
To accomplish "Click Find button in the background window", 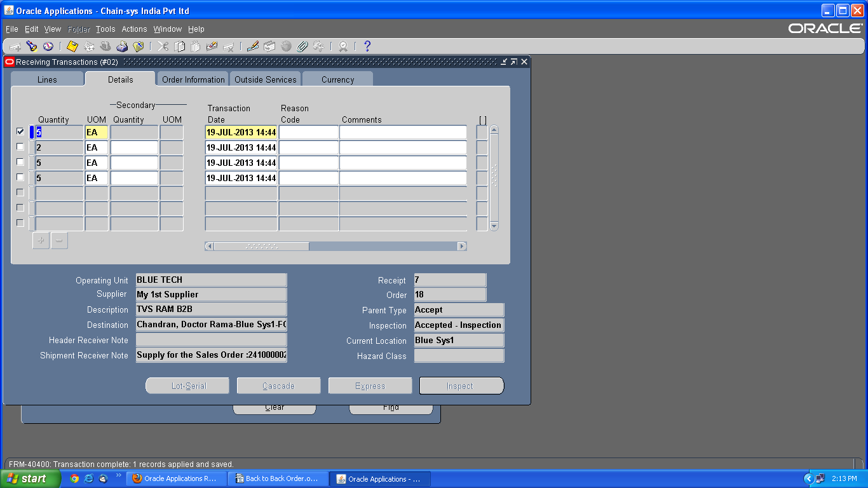I will pos(391,409).
